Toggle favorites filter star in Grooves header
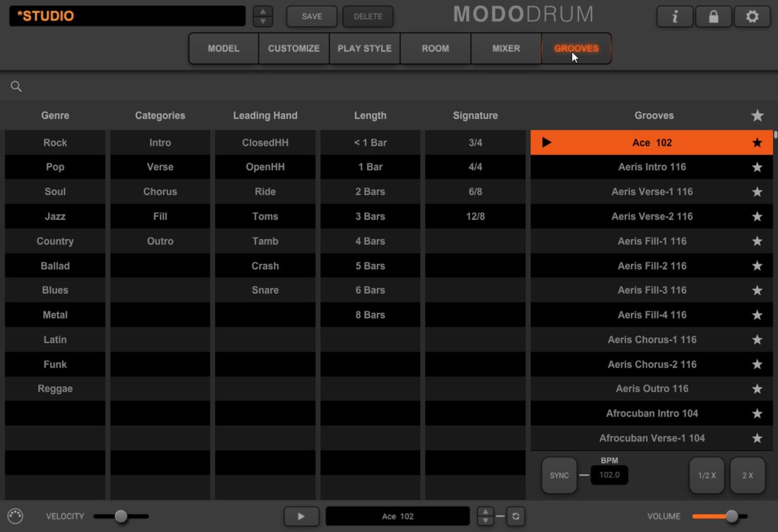778x532 pixels. [x=757, y=115]
